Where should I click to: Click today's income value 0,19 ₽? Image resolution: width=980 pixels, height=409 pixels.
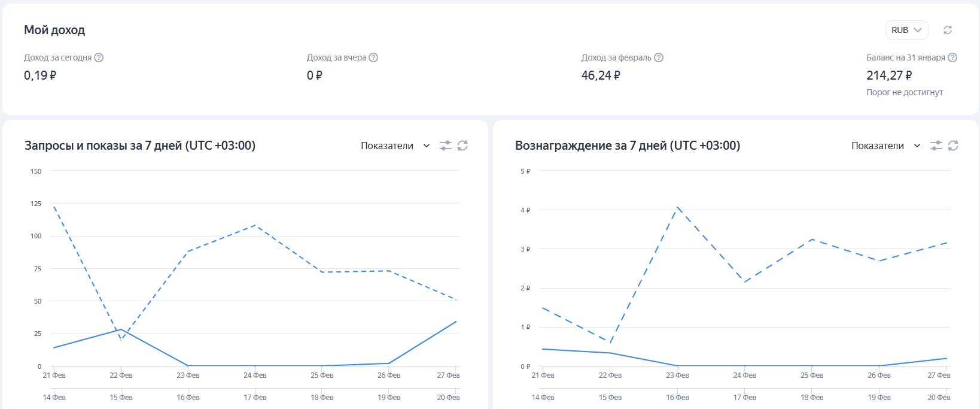(40, 75)
